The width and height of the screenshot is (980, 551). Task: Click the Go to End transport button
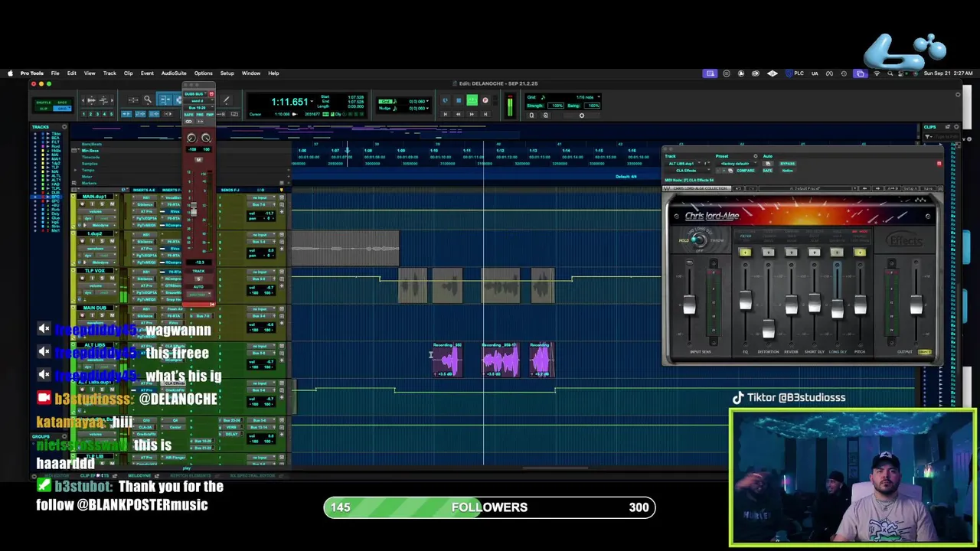pos(485,114)
